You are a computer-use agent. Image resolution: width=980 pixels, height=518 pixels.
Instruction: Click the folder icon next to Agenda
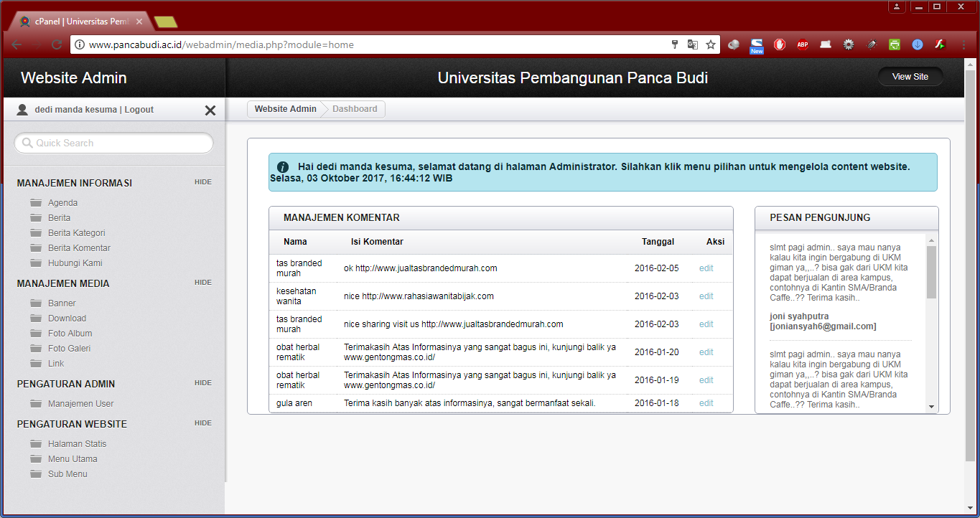pyautogui.click(x=35, y=203)
